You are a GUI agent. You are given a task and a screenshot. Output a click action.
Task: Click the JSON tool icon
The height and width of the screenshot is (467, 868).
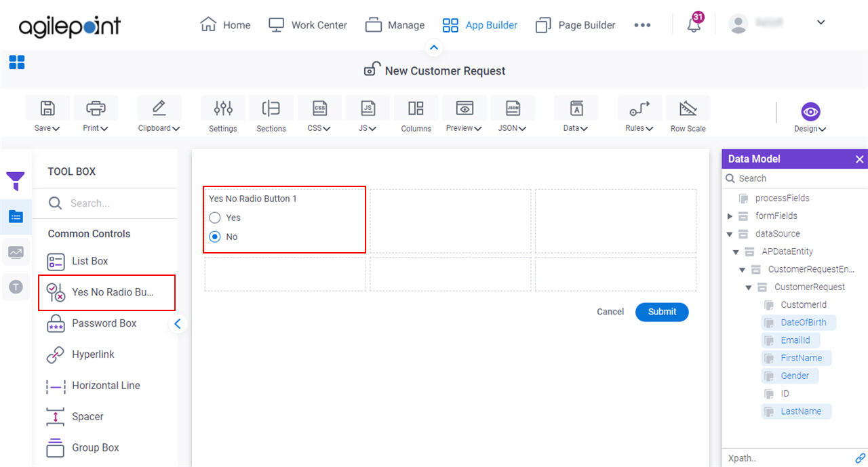(x=513, y=108)
